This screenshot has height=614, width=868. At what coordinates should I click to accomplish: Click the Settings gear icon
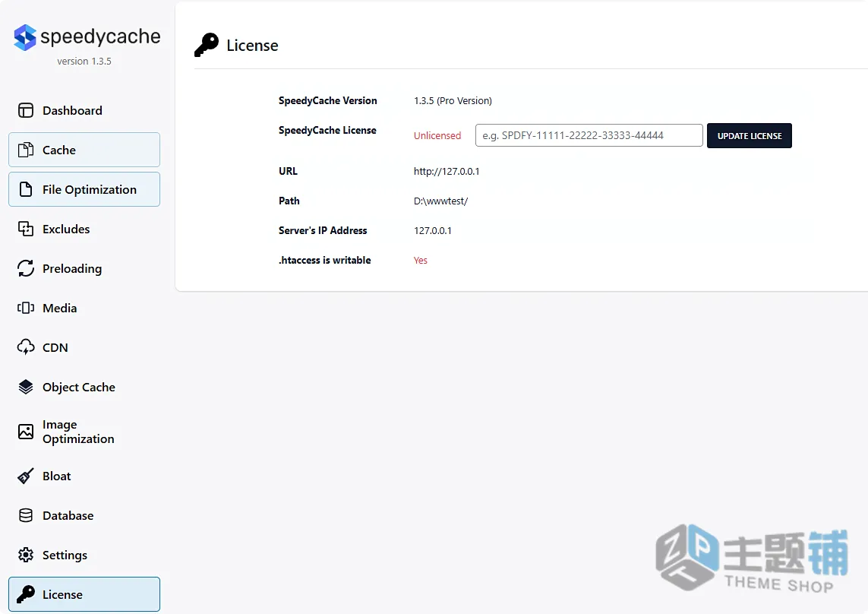coord(26,555)
